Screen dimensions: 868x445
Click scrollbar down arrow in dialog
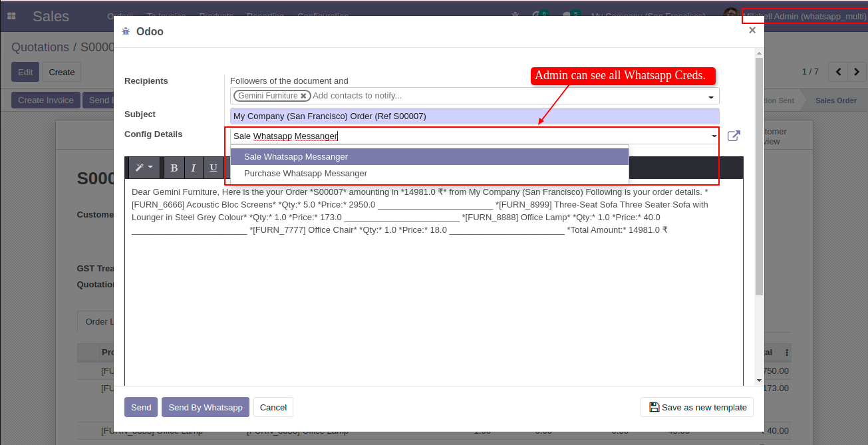[760, 380]
